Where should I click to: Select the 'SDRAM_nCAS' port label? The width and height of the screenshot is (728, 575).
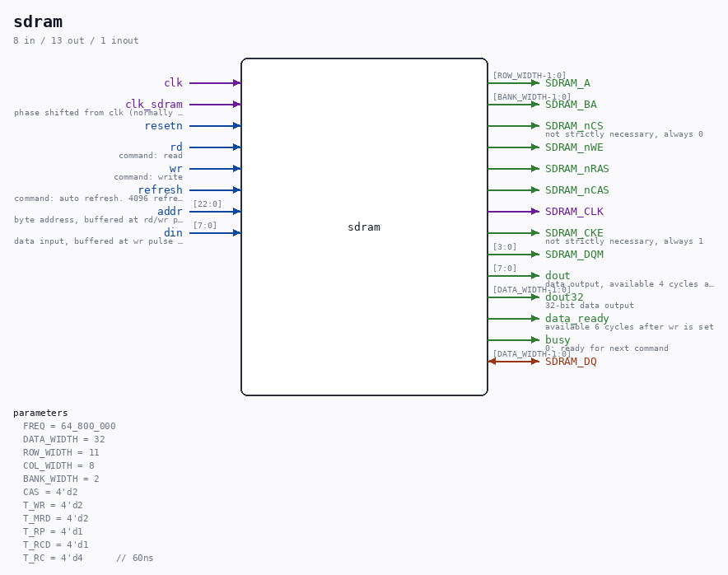click(x=577, y=189)
